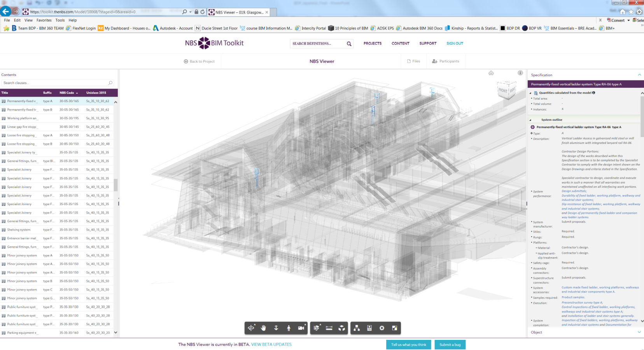Select the First Person walk tool
This screenshot has width=644, height=350.
[x=289, y=328]
